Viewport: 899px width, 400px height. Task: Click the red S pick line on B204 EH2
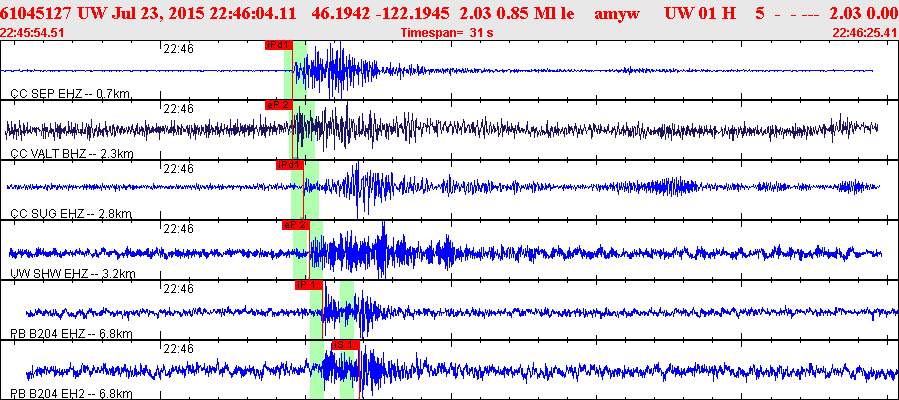pos(359,370)
